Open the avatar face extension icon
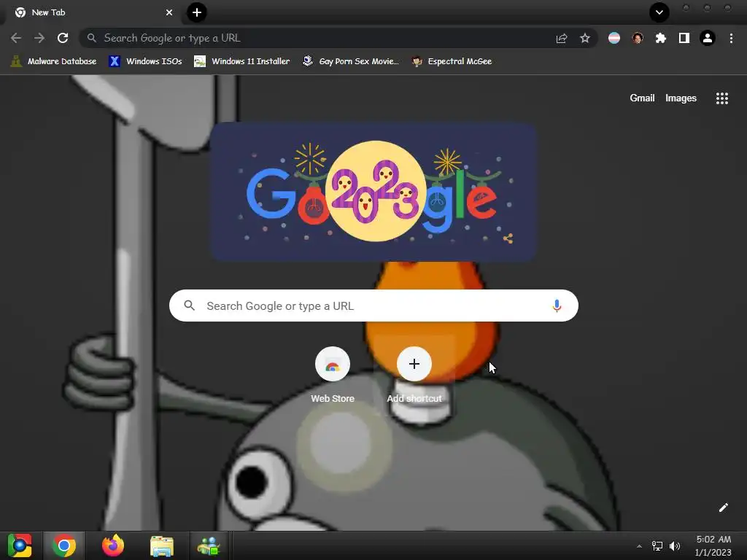Viewport: 747px width, 560px height. [638, 38]
